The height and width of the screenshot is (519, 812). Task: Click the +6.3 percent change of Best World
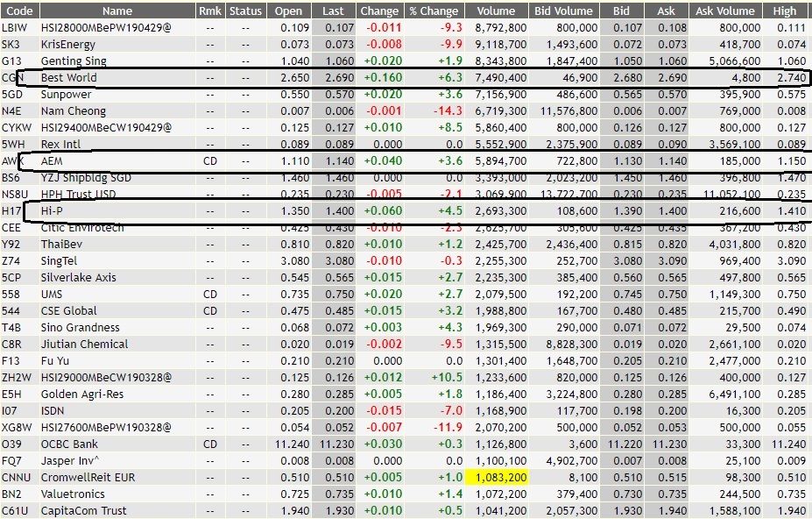pyautogui.click(x=450, y=78)
